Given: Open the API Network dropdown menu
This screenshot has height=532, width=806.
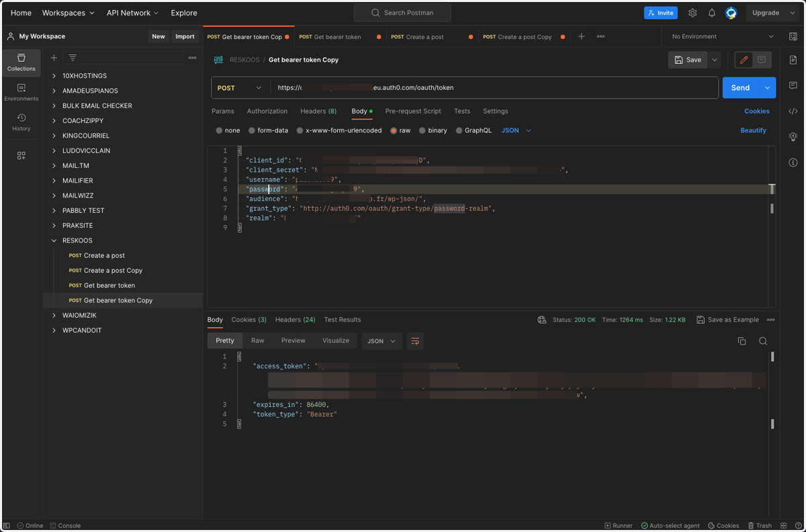Looking at the screenshot, I should click(133, 13).
